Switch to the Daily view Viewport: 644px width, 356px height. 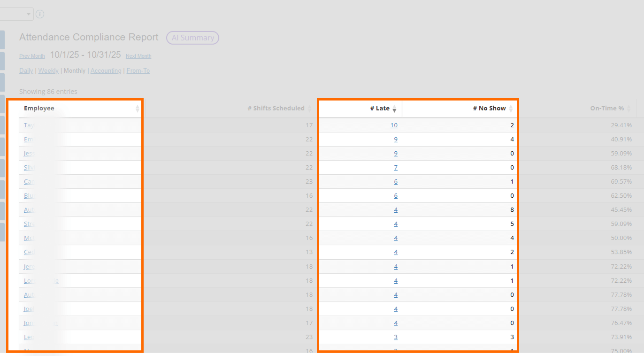(x=26, y=71)
